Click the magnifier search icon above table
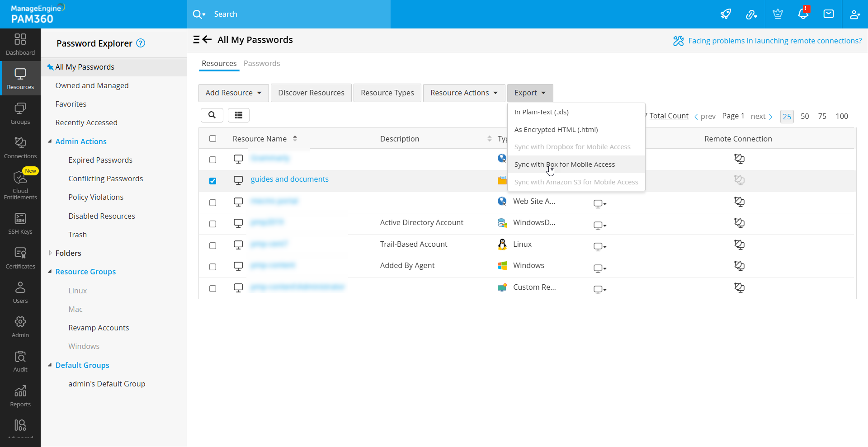 point(212,115)
